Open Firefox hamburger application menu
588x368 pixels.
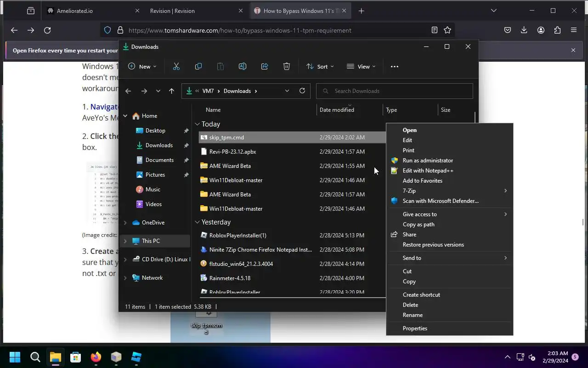(x=574, y=30)
